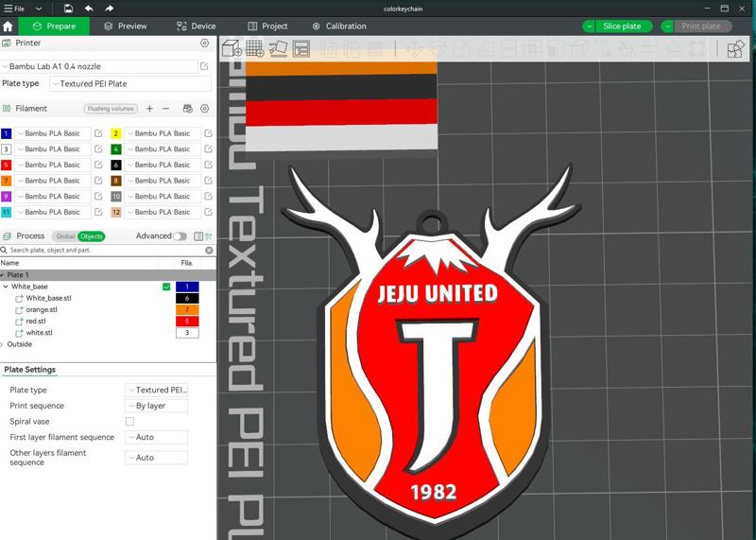Collapse the White_base object tree
756x540 pixels.
(6, 287)
